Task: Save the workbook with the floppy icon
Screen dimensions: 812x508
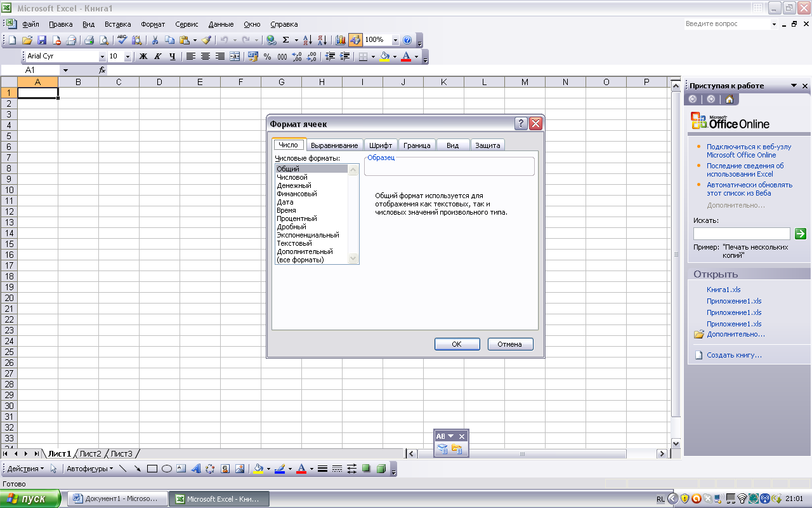Action: coord(42,40)
